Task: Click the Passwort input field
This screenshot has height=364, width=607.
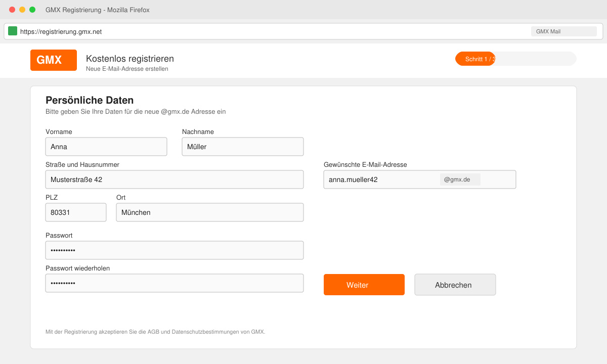Action: click(x=175, y=250)
